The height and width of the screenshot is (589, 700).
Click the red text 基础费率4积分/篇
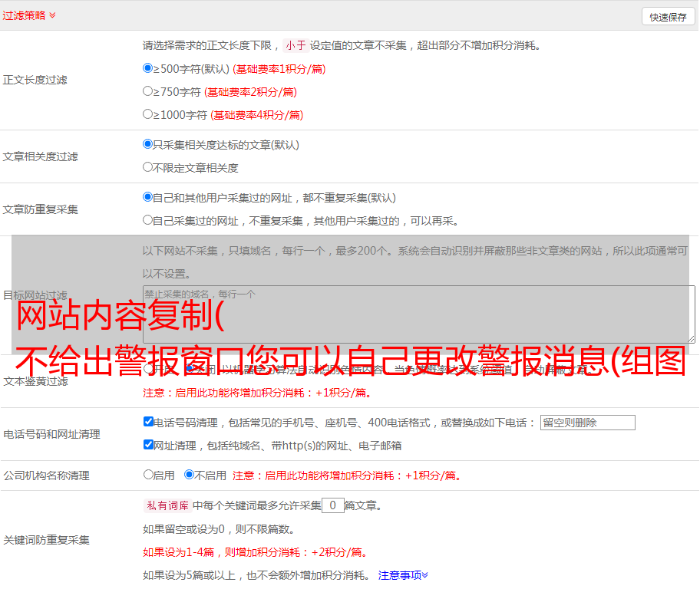[256, 115]
